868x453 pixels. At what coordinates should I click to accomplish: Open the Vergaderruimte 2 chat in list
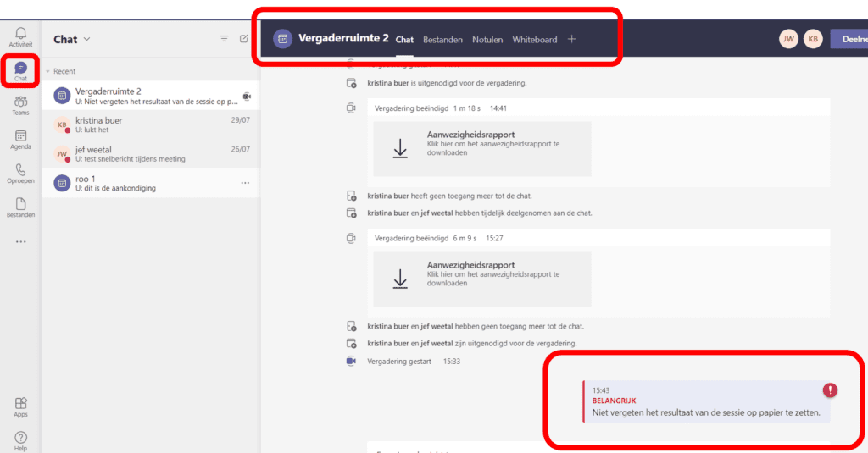[151, 96]
